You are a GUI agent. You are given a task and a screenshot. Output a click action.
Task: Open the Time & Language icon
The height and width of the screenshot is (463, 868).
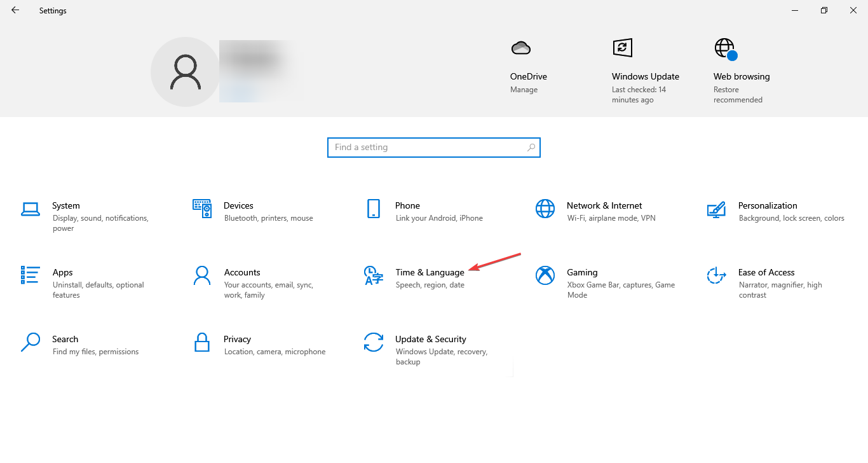(x=374, y=275)
